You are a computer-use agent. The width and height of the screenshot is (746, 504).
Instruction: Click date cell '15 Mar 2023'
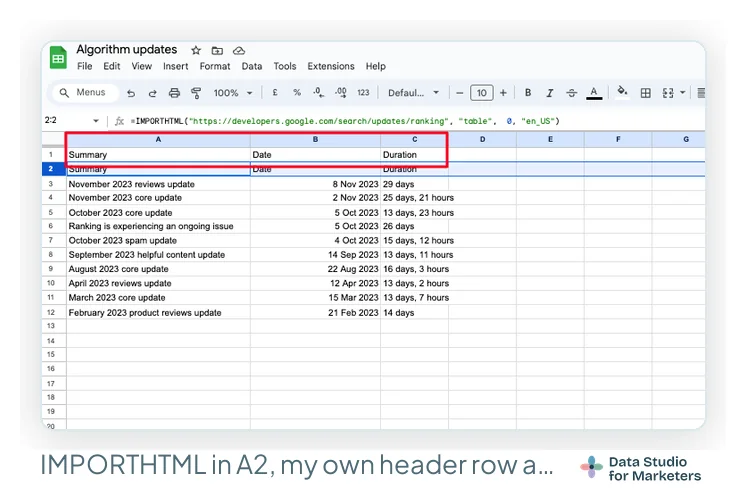pyautogui.click(x=315, y=297)
